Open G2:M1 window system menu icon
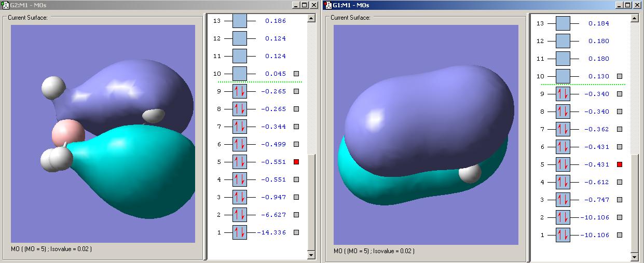644x263 pixels. pos(5,5)
